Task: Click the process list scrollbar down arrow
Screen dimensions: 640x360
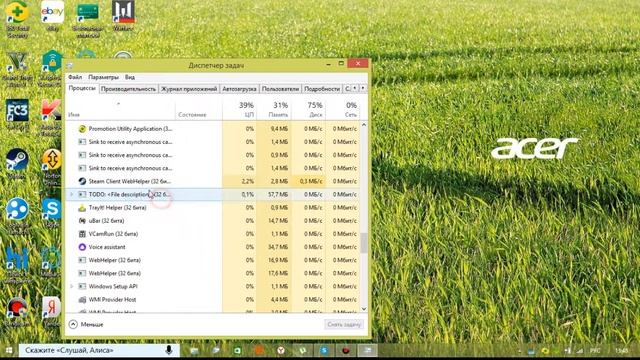Action: tap(364, 309)
